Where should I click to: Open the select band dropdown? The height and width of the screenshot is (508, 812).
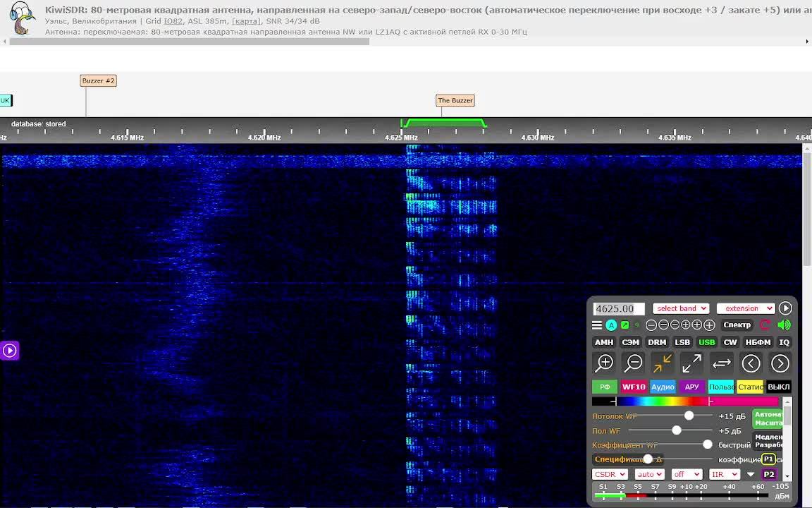coord(680,308)
